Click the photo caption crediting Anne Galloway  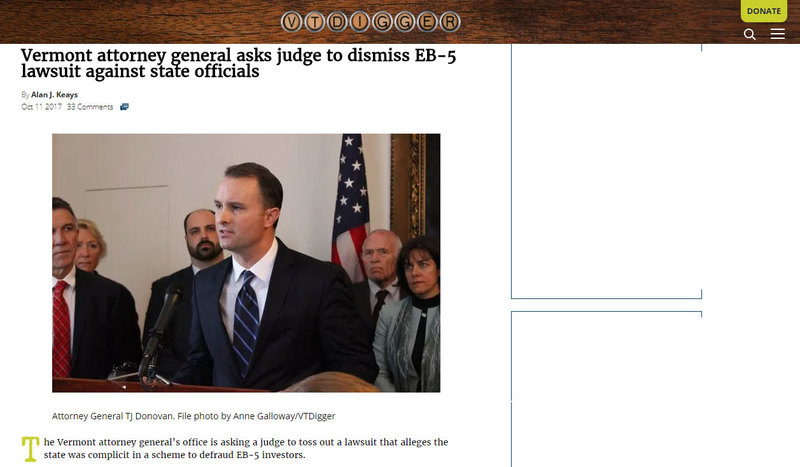pos(193,416)
